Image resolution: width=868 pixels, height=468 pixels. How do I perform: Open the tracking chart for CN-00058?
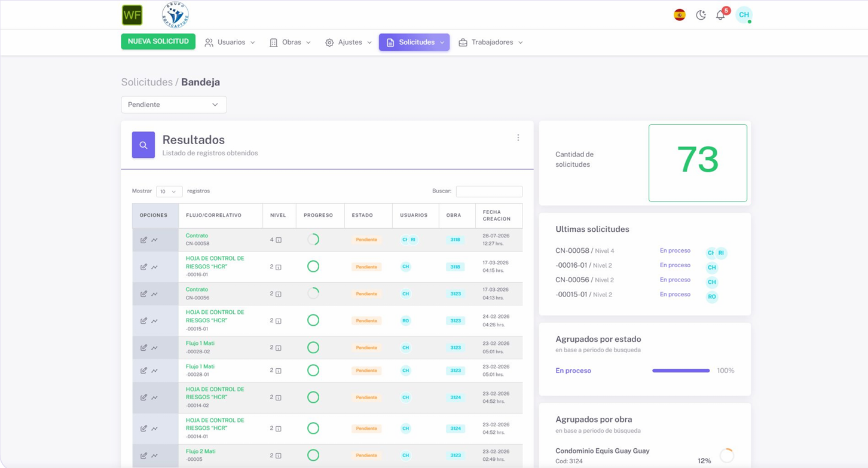155,240
